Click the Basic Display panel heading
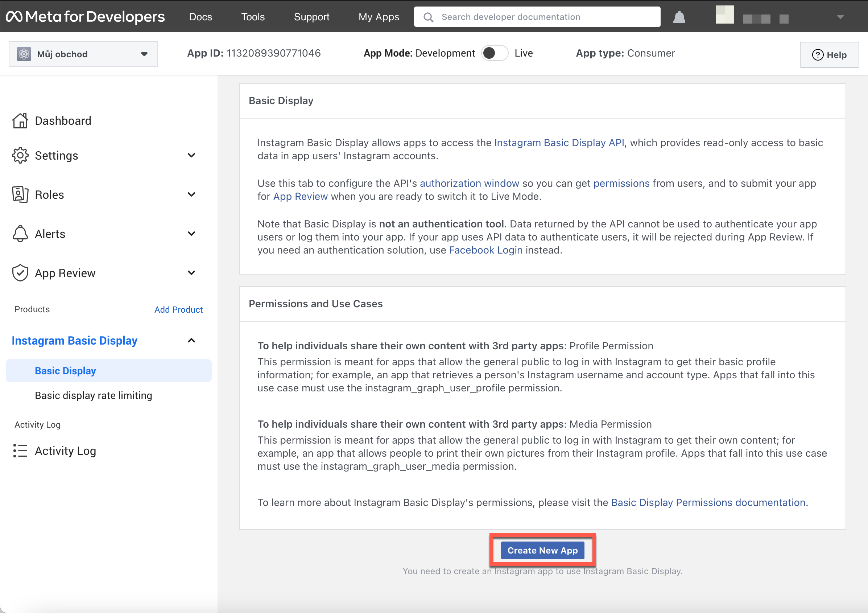The height and width of the screenshot is (613, 868). click(281, 100)
